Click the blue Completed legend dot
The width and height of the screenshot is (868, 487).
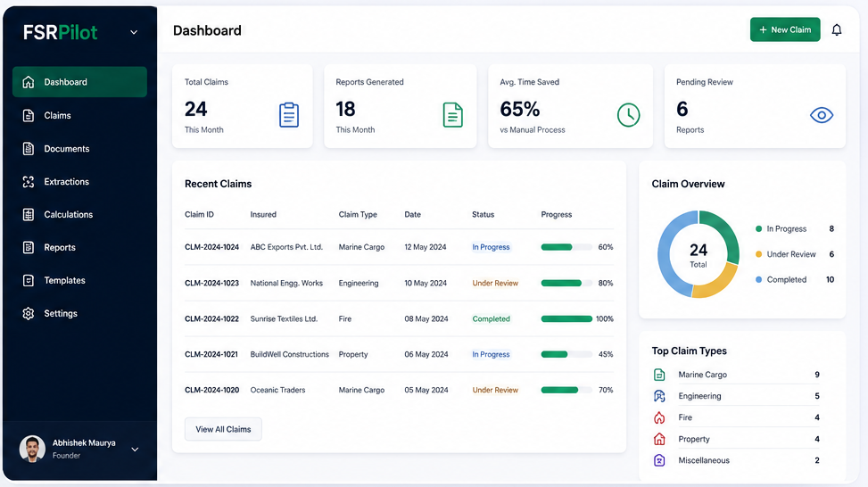[x=758, y=279]
